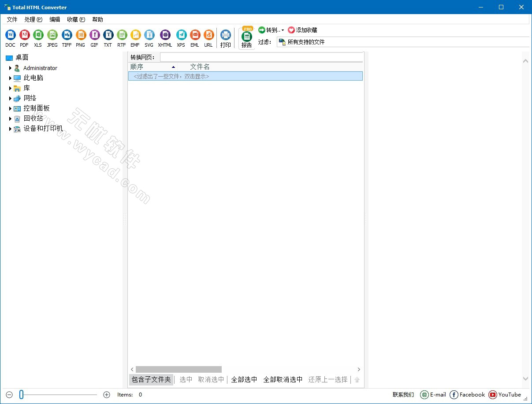Open the 文件 menu

pyautogui.click(x=12, y=19)
